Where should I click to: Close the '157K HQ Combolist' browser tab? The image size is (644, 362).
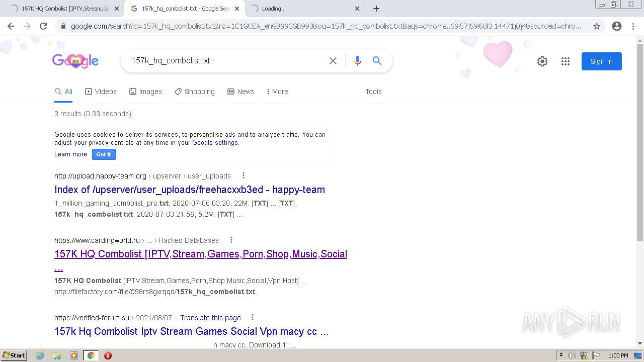117,9
